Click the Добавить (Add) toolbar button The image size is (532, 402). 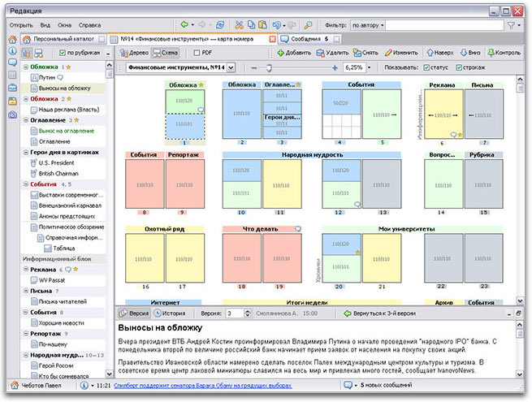292,53
